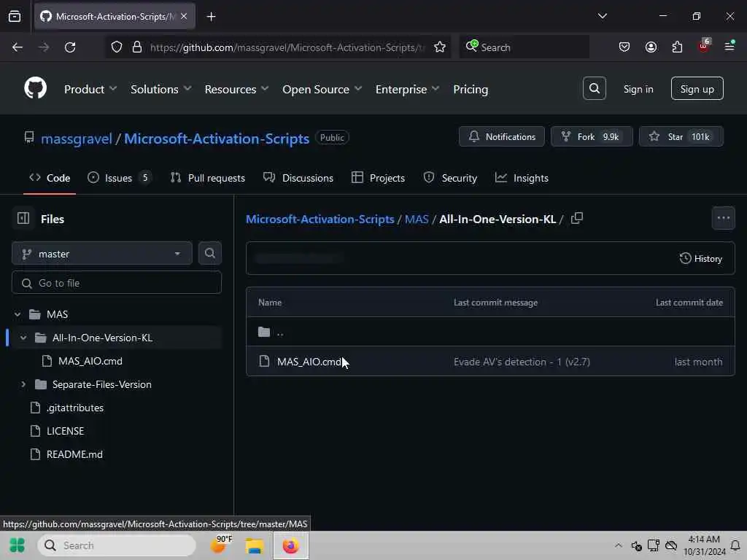
Task: Copy path with the copy icon
Action: coord(576,219)
